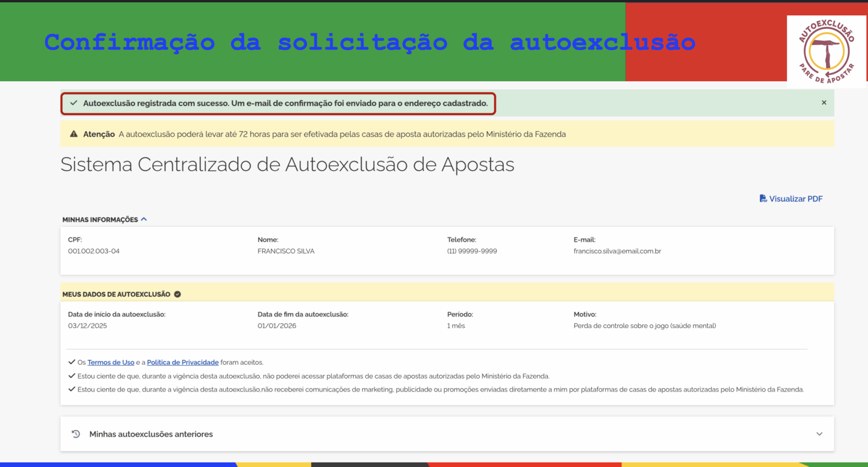Viewport: 868px width, 467px height.
Task: Click the warning triangle icon beside Atenção
Action: pos(74,134)
